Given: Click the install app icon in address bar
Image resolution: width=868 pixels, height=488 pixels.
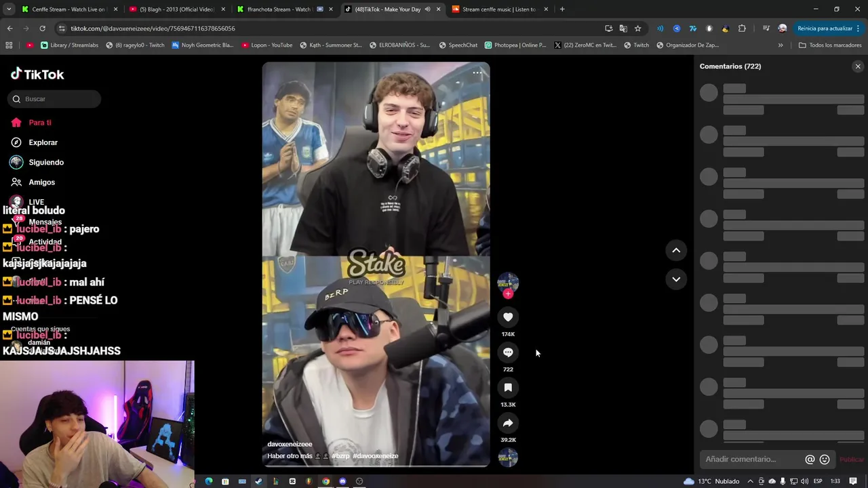Looking at the screenshot, I should tap(608, 28).
